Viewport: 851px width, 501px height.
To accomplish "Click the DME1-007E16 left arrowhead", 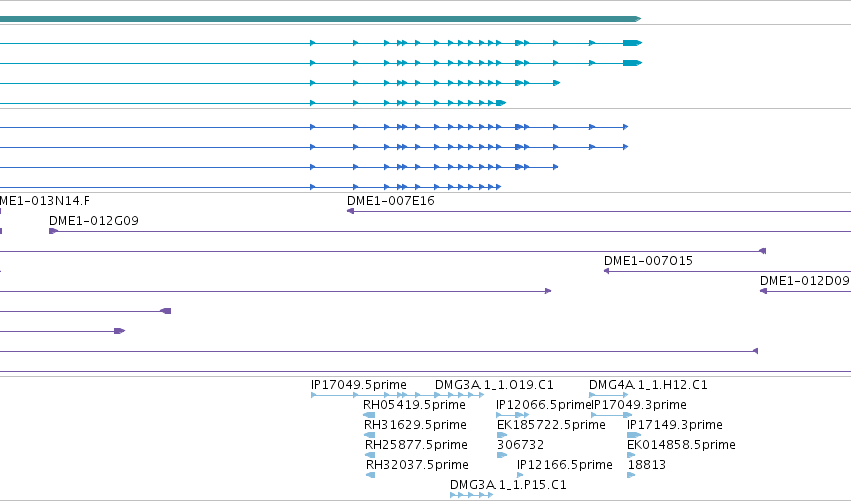I will click(351, 211).
